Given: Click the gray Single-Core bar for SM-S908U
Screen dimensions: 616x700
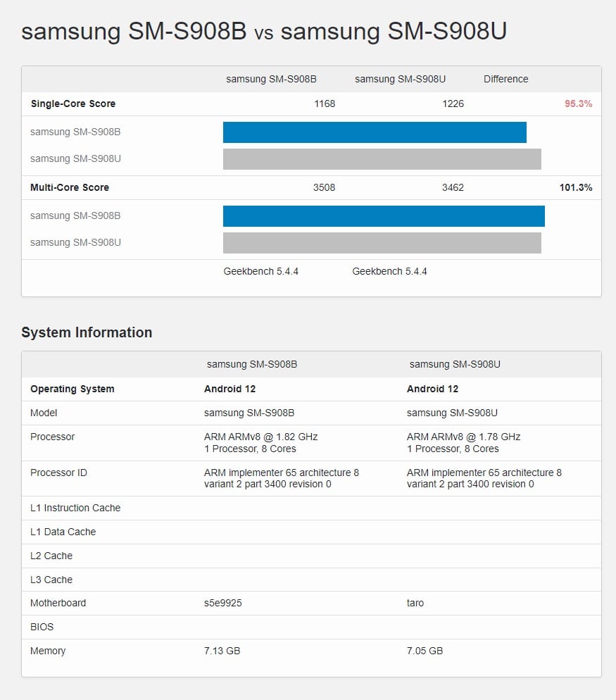Looking at the screenshot, I should tap(382, 159).
